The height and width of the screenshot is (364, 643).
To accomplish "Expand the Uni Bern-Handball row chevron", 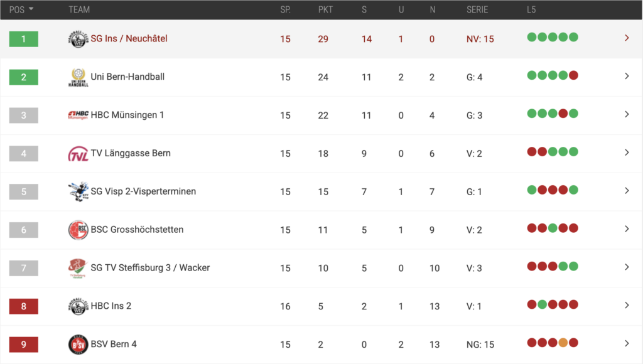I will 627,77.
